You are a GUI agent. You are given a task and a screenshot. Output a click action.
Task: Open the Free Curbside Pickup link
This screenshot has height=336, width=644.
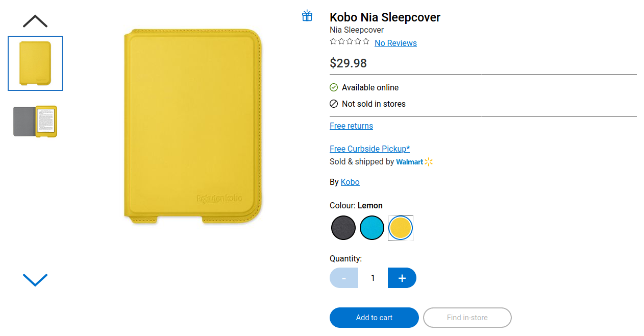(369, 149)
